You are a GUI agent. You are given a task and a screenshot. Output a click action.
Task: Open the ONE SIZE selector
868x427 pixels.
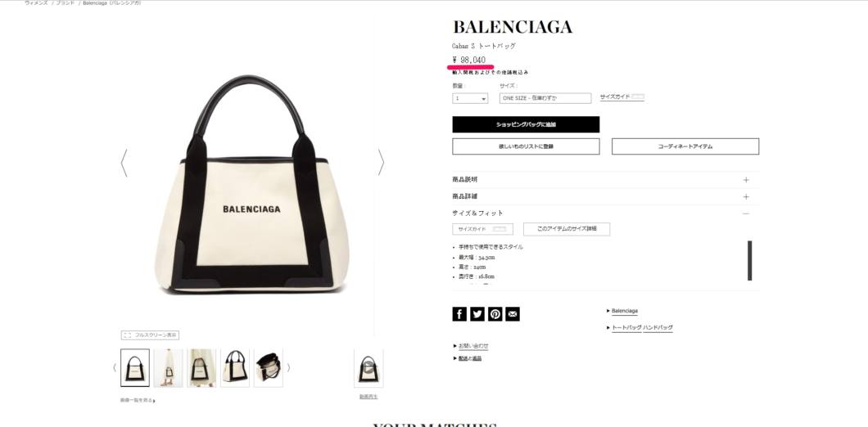(545, 98)
